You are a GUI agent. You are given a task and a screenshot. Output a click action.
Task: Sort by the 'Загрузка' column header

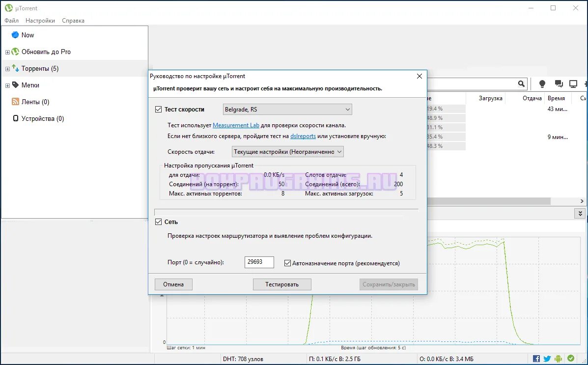click(x=491, y=98)
